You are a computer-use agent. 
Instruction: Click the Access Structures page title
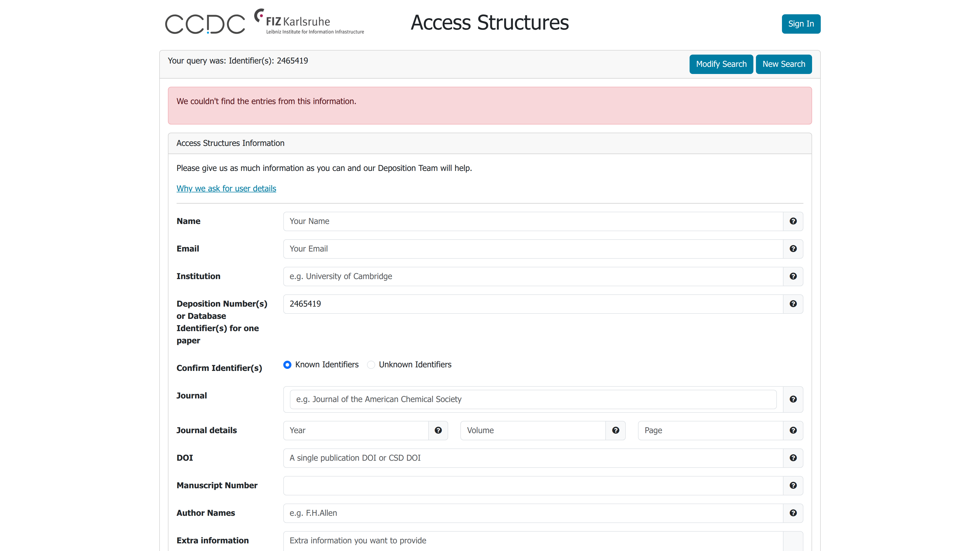click(490, 22)
